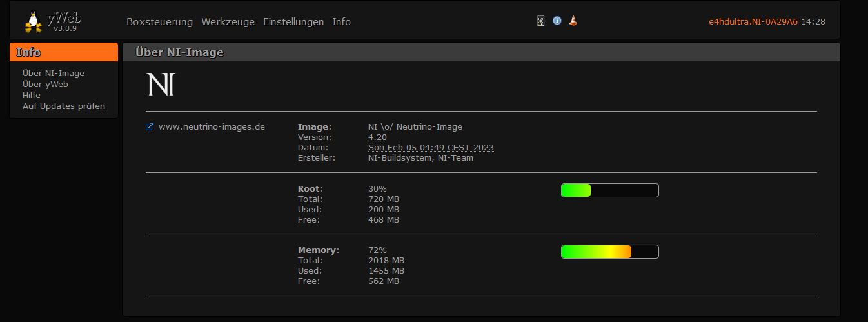The image size is (868, 322).
Task: Click the yWeb penguin logo
Action: [34, 21]
